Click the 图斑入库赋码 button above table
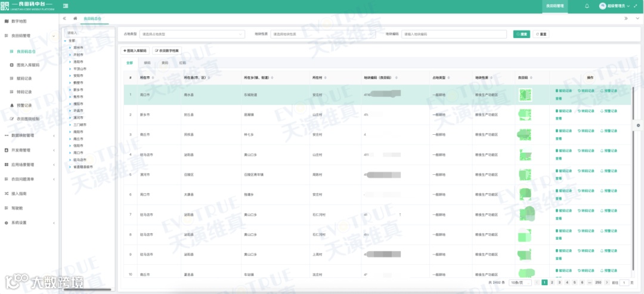Screen dimensions: 644x294 click(135, 51)
